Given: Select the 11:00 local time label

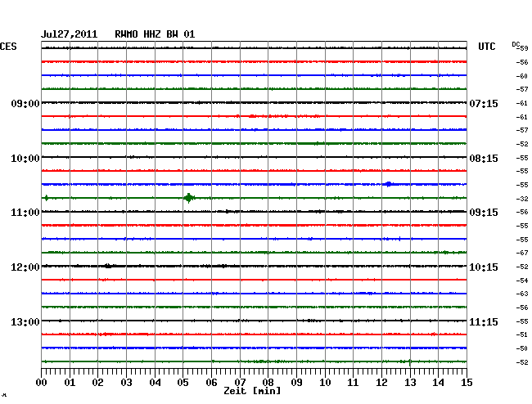Looking at the screenshot, I should [25, 213].
